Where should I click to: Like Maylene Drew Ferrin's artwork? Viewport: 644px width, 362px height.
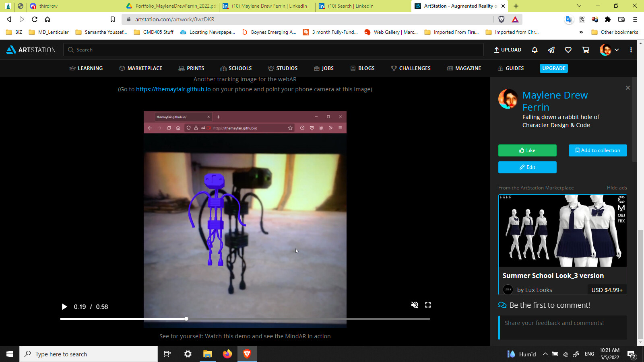[527, 150]
